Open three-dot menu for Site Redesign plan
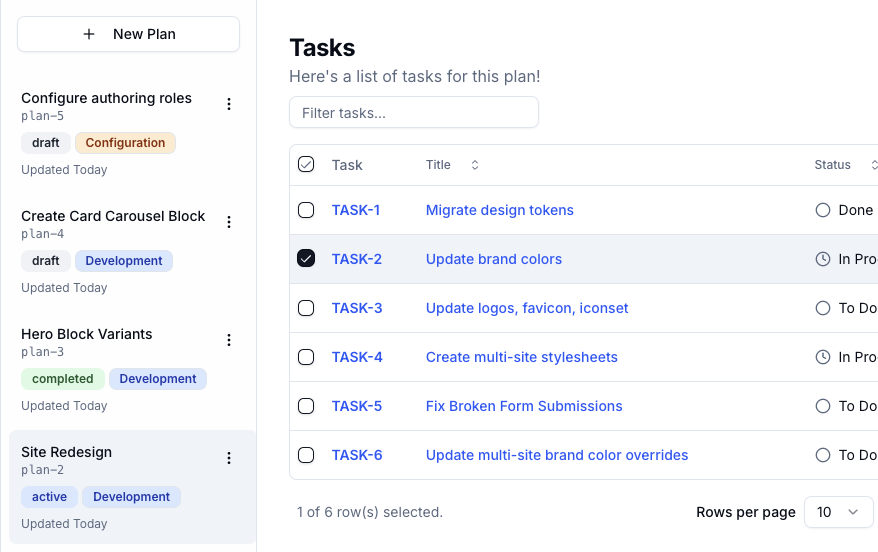Viewport: 878px width, 552px height. [x=229, y=458]
